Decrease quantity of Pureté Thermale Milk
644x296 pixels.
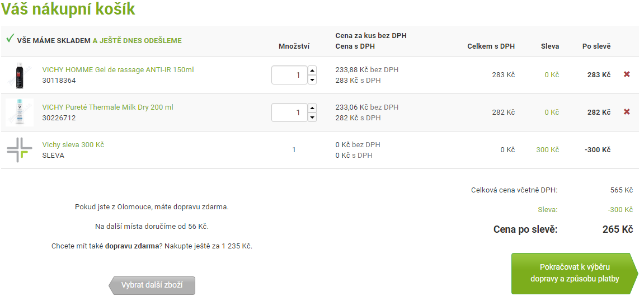(x=312, y=117)
